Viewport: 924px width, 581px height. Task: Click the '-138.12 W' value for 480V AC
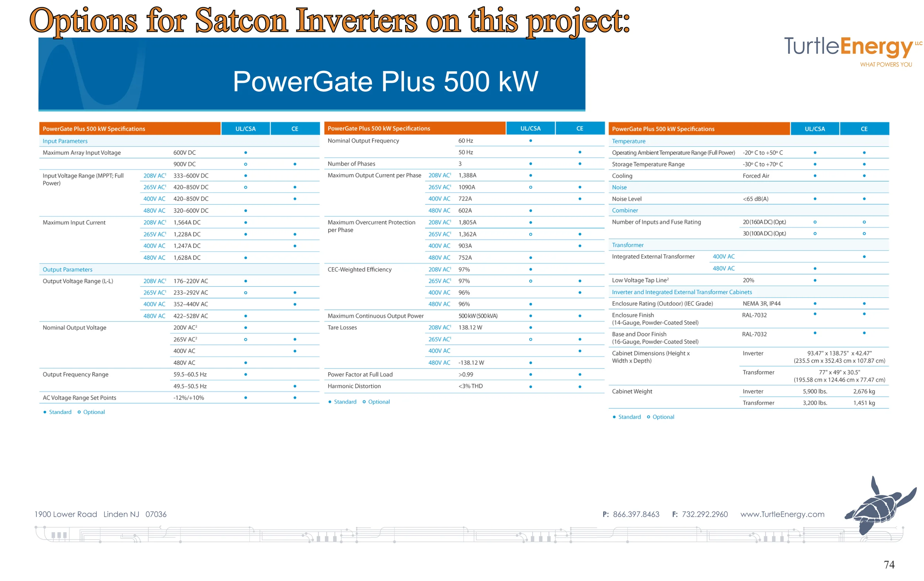click(471, 363)
